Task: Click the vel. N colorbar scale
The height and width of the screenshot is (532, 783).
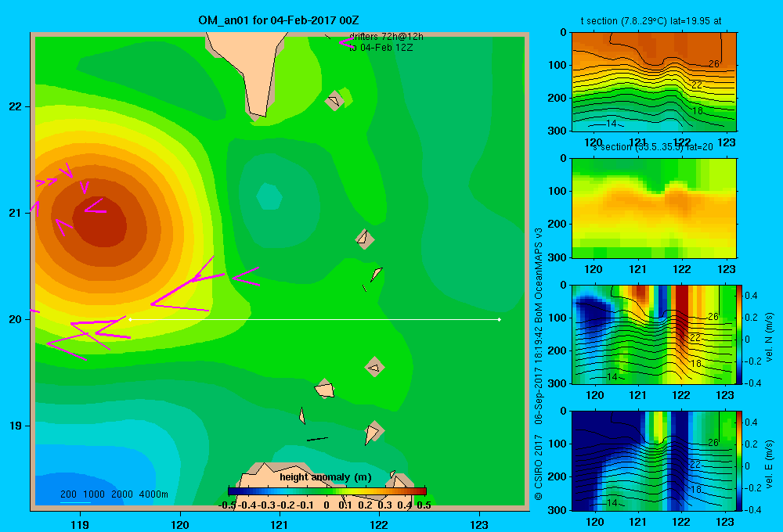Action: 739,334
